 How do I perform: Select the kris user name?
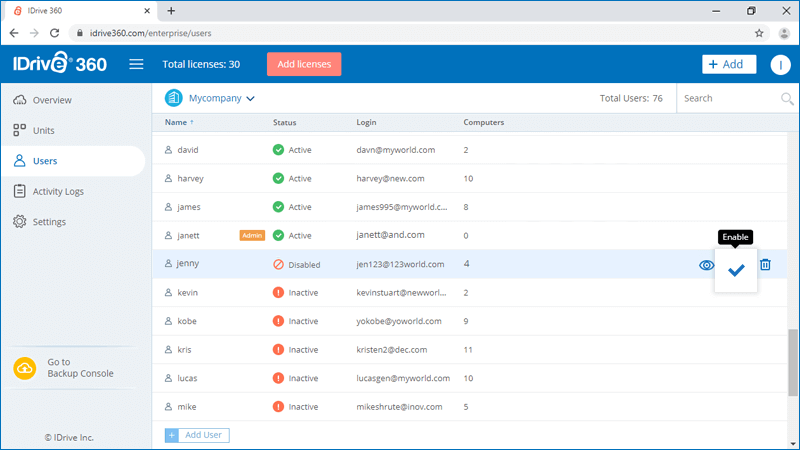[x=184, y=349]
